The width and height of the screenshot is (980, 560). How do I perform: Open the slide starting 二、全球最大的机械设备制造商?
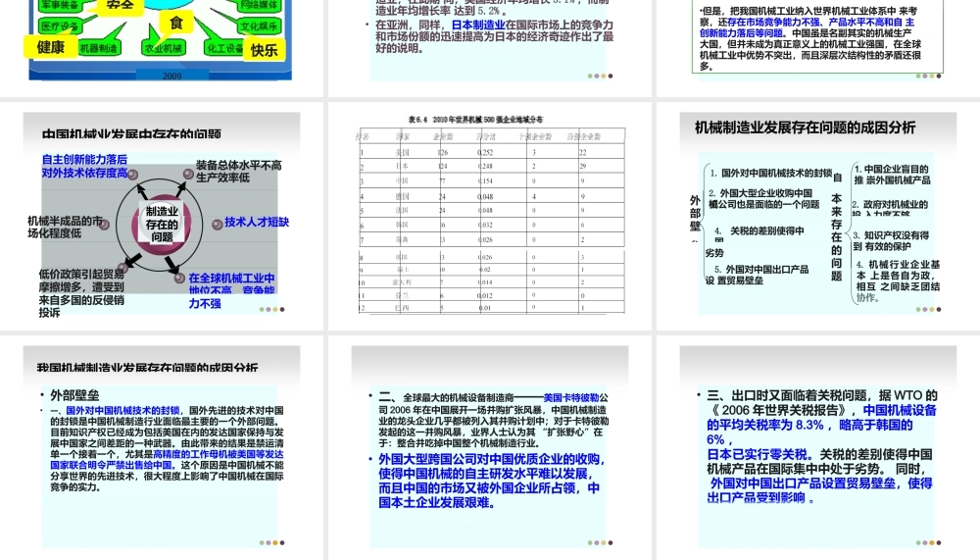(489, 447)
